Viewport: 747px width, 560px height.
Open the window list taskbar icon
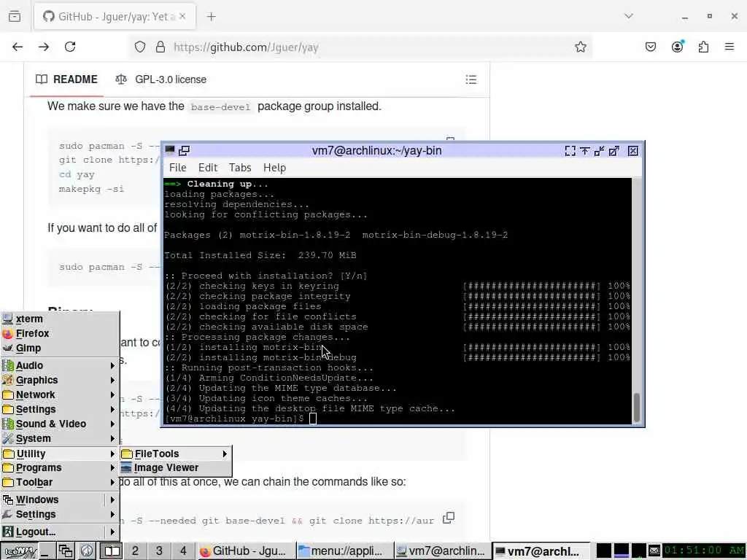(x=65, y=551)
